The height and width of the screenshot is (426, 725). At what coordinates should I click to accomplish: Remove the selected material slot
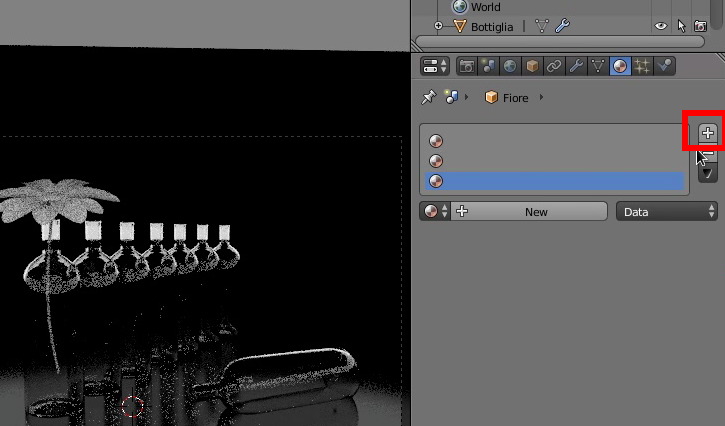pos(707,153)
